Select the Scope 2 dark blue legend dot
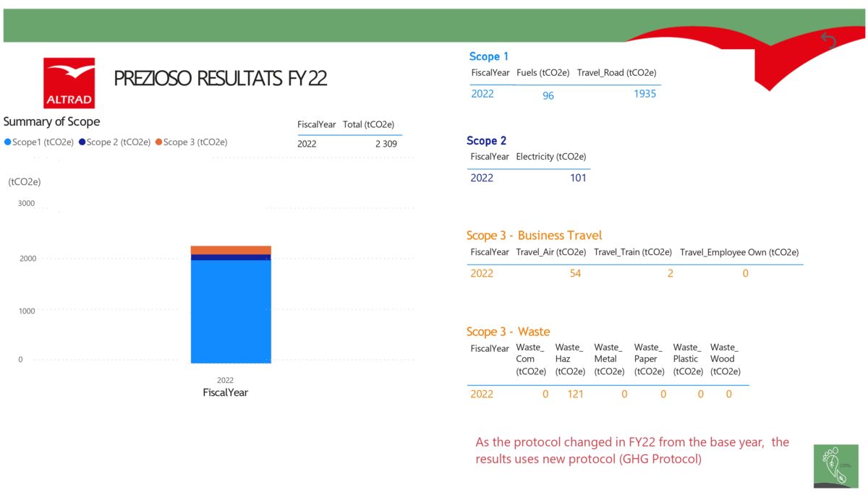 click(82, 142)
